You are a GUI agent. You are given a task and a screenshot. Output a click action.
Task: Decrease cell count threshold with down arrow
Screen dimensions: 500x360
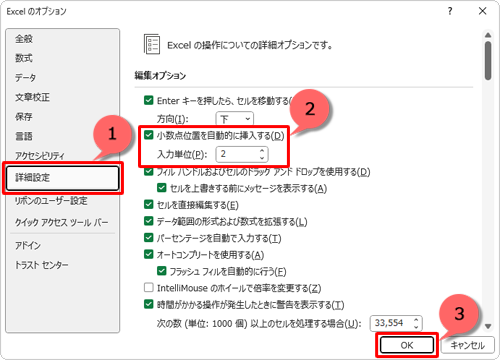tap(416, 327)
